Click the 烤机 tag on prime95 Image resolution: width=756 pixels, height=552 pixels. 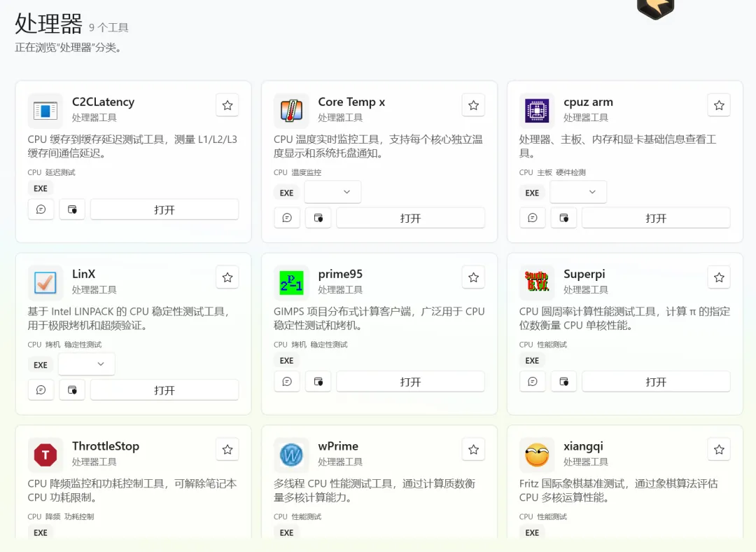tap(299, 345)
